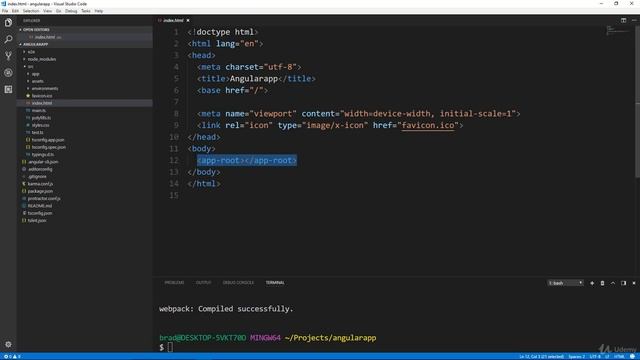
Task: Open the Edit menu
Action: click(x=16, y=11)
